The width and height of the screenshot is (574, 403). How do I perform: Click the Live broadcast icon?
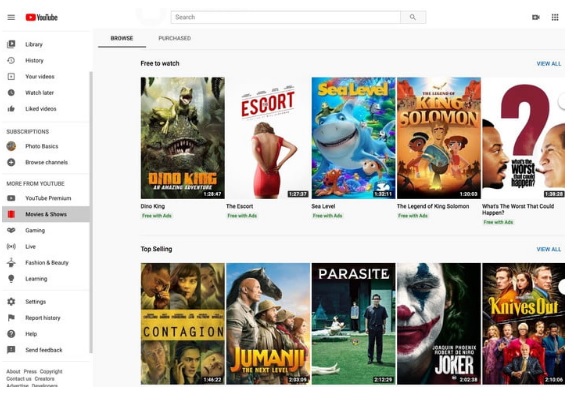[11, 246]
